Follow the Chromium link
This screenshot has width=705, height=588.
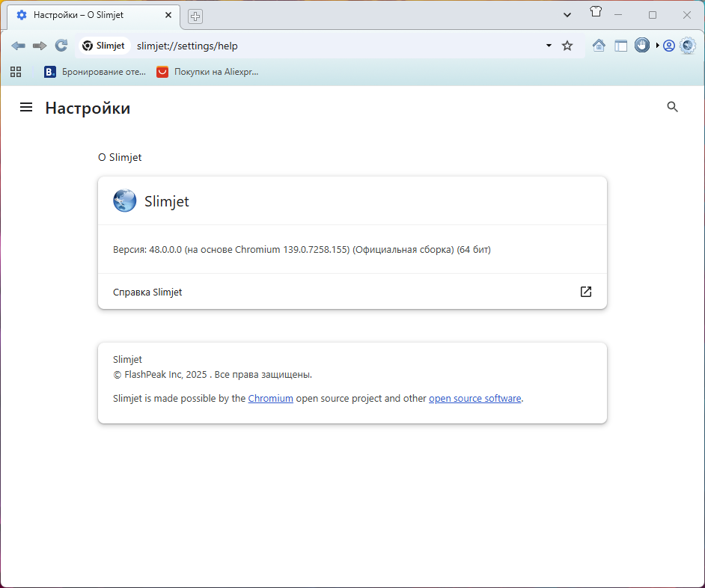click(271, 399)
